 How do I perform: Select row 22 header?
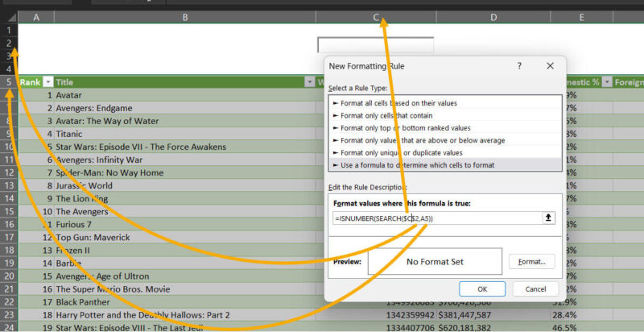pyautogui.click(x=9, y=302)
